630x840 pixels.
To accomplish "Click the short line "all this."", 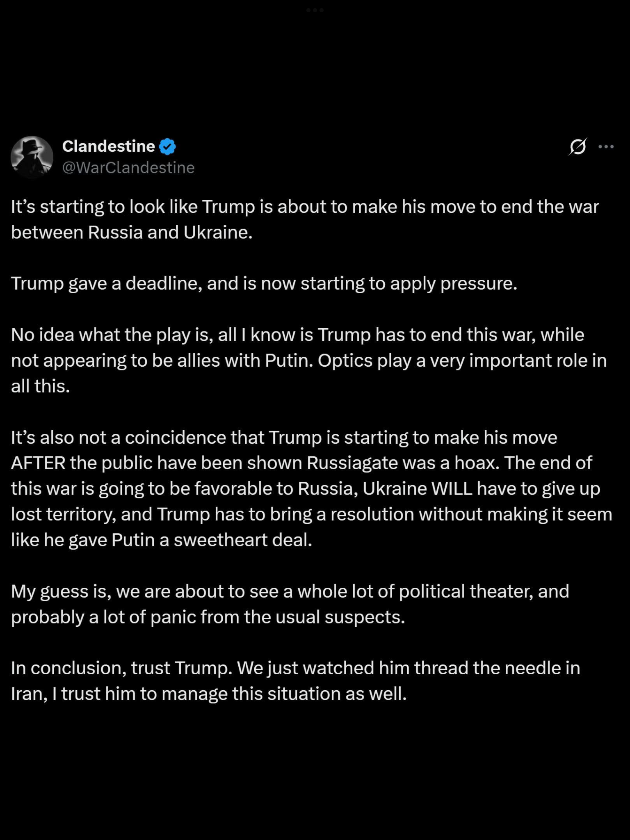I will pos(41,386).
